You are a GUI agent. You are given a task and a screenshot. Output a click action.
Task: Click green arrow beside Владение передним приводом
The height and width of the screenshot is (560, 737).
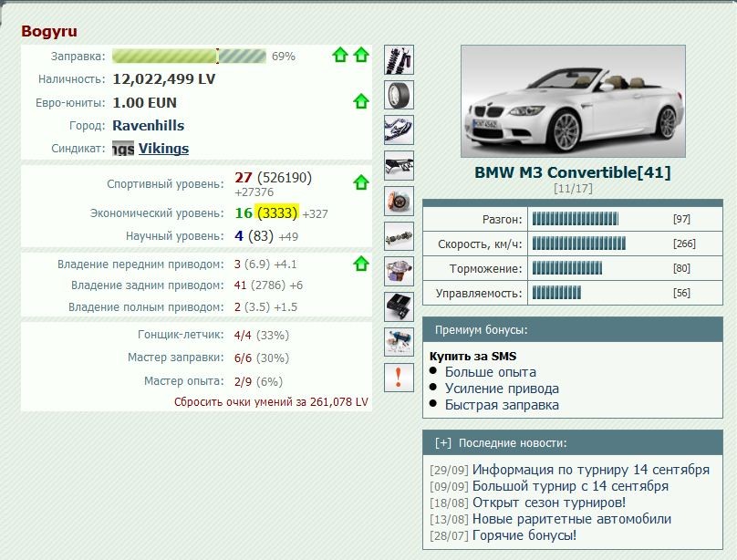[x=361, y=264]
